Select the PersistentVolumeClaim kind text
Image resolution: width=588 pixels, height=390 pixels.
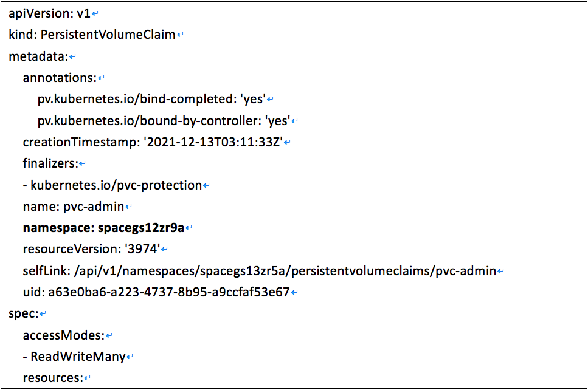tap(108, 35)
